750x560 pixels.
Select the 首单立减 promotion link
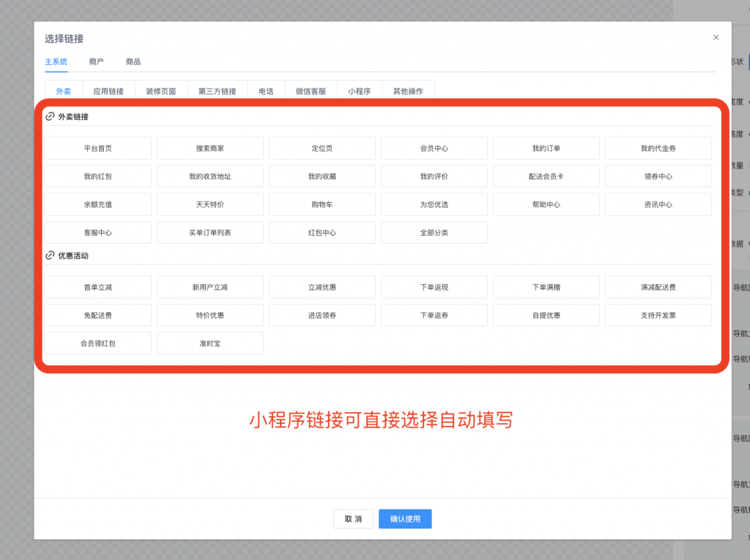(97, 287)
